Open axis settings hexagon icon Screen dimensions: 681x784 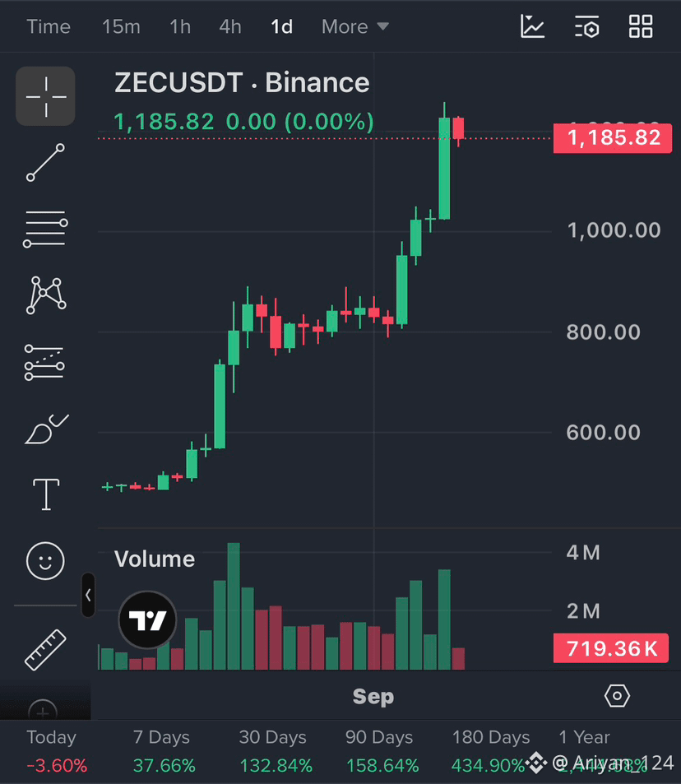click(x=617, y=696)
